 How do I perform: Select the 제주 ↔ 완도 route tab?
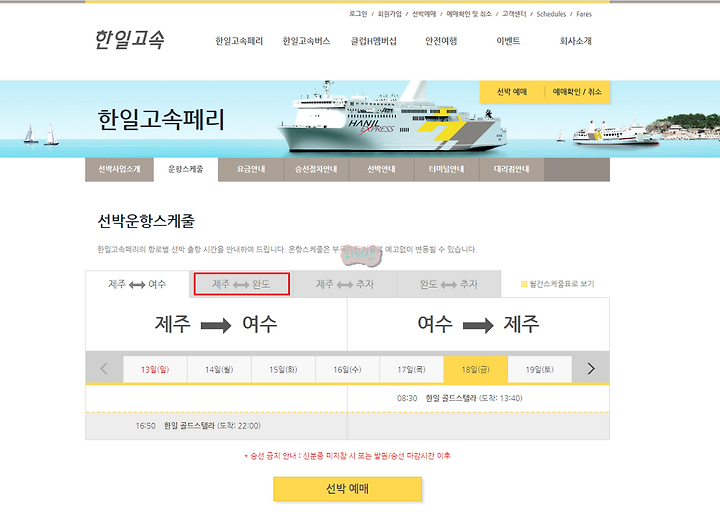242,284
